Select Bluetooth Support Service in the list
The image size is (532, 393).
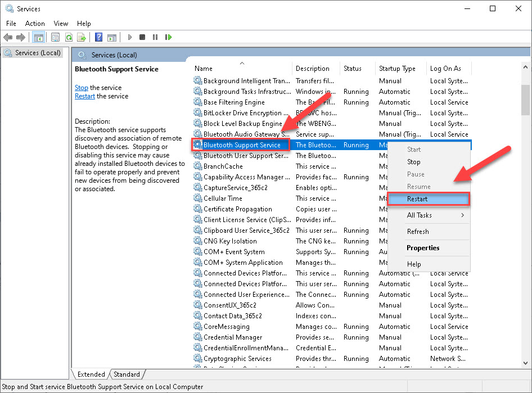click(242, 144)
